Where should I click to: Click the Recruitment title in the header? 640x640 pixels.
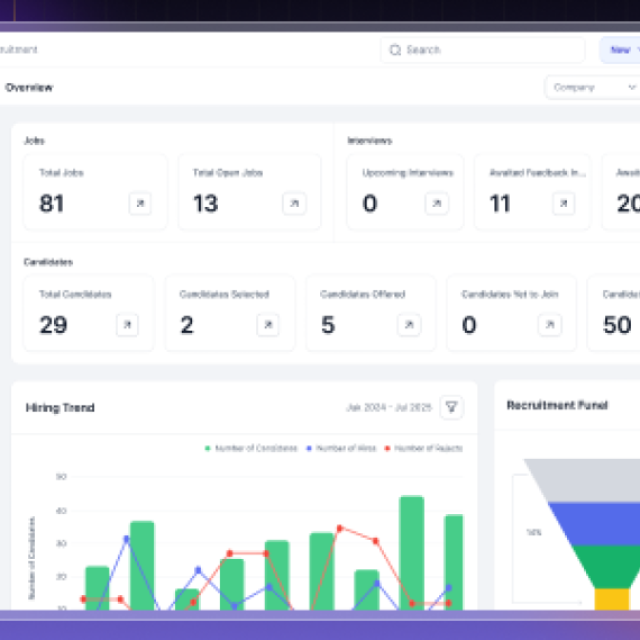18,50
